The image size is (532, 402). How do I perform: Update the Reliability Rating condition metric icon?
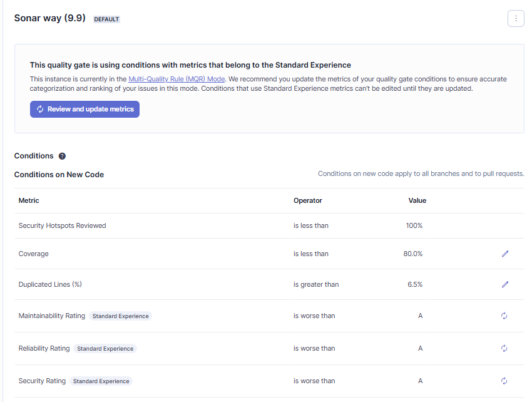coord(504,349)
